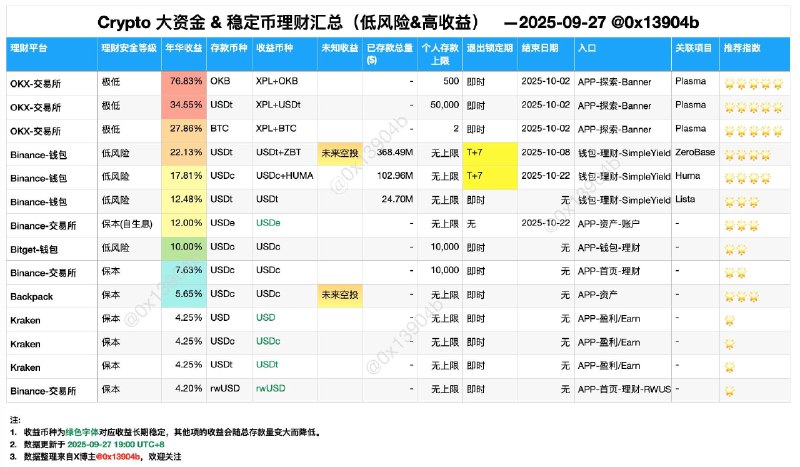
Task: Click the ZeroBase related project cell
Action: coord(695,152)
